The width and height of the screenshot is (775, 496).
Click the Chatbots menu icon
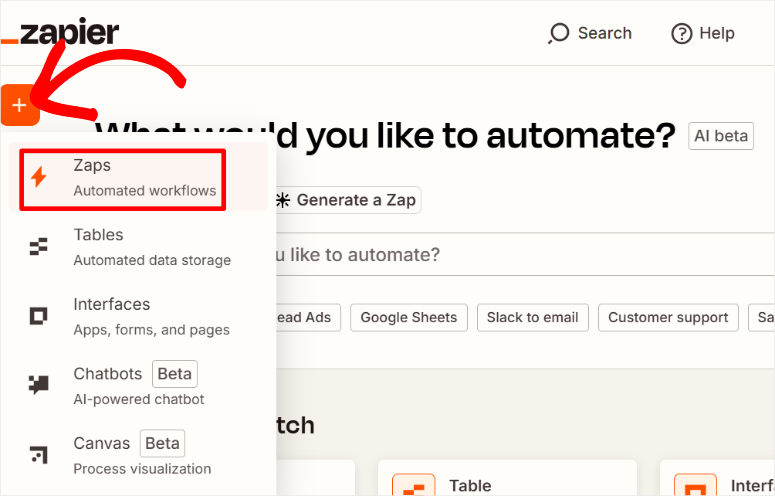(x=39, y=385)
